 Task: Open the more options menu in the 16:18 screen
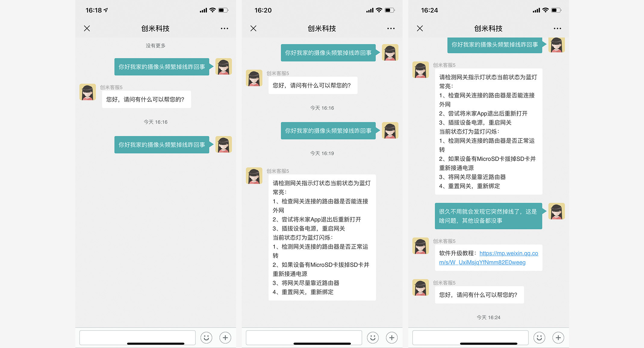(x=224, y=28)
